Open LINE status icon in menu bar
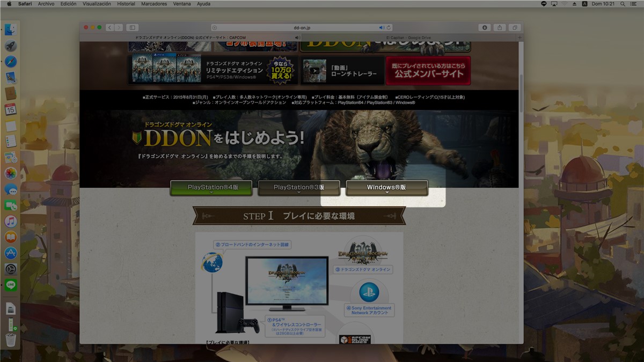Viewport: 644px width, 362px height. pyautogui.click(x=544, y=4)
